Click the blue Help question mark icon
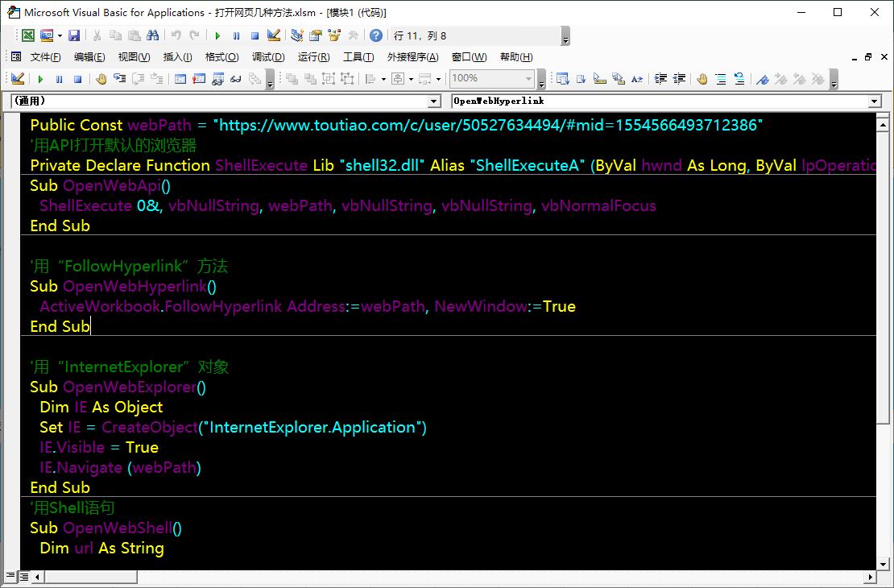 click(x=376, y=35)
